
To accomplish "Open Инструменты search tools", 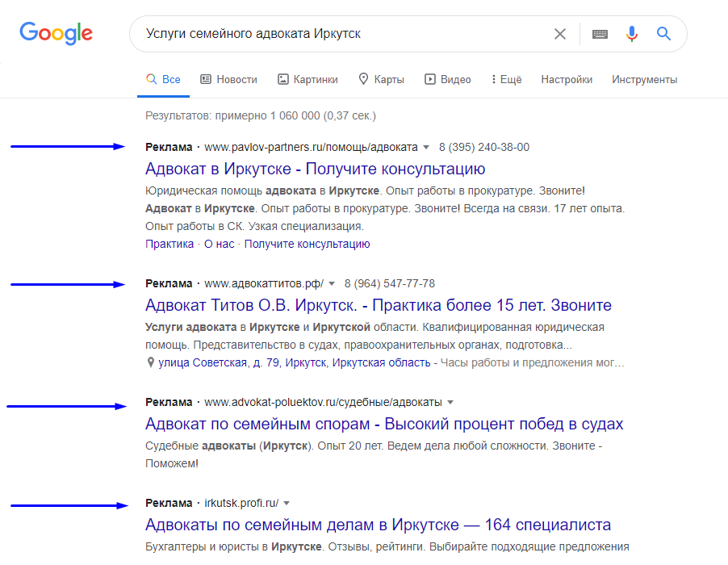I will click(x=644, y=79).
